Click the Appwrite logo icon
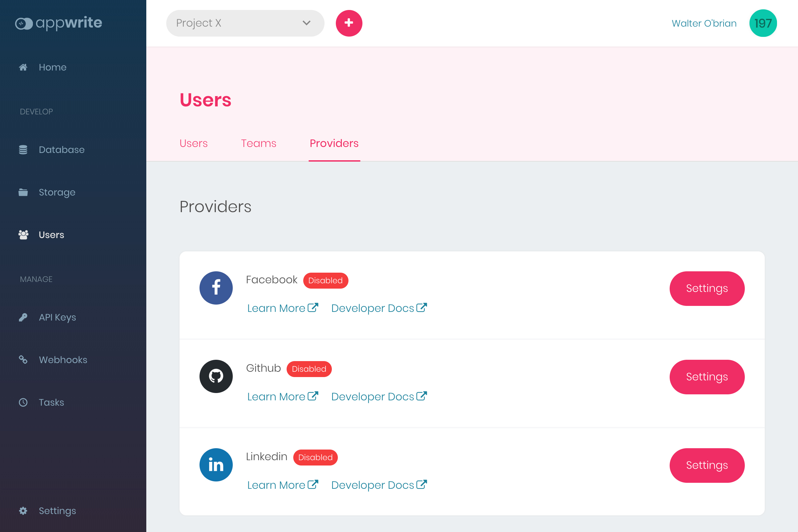This screenshot has width=798, height=532. (x=23, y=23)
